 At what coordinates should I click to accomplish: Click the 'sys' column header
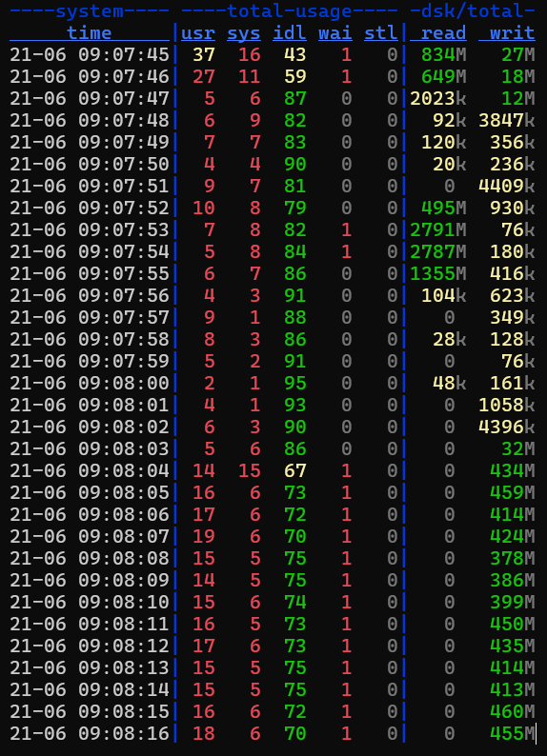pyautogui.click(x=244, y=32)
